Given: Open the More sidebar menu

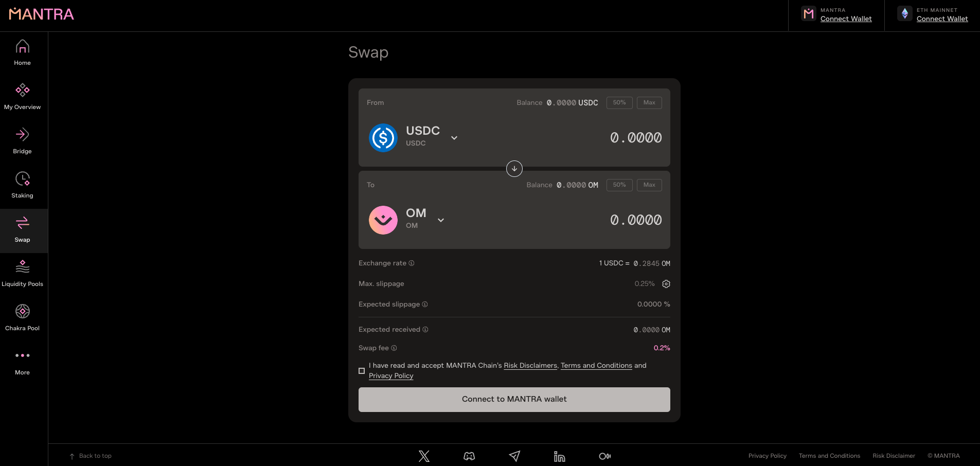Looking at the screenshot, I should pos(23,363).
